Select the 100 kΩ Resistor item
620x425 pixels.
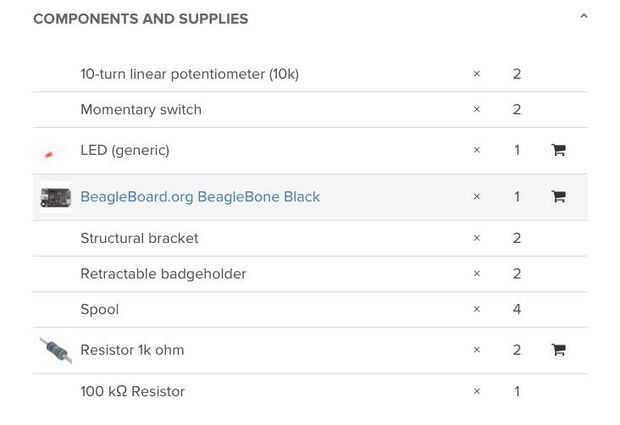[x=132, y=392]
